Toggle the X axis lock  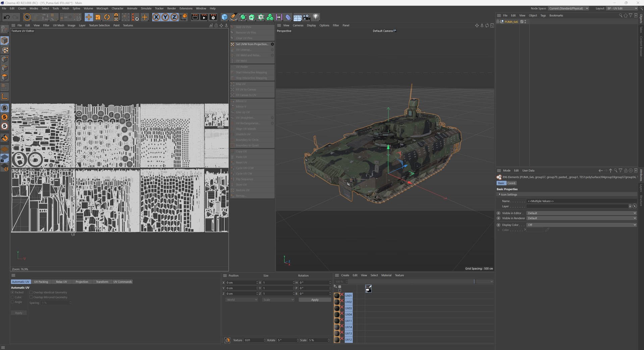click(x=156, y=17)
